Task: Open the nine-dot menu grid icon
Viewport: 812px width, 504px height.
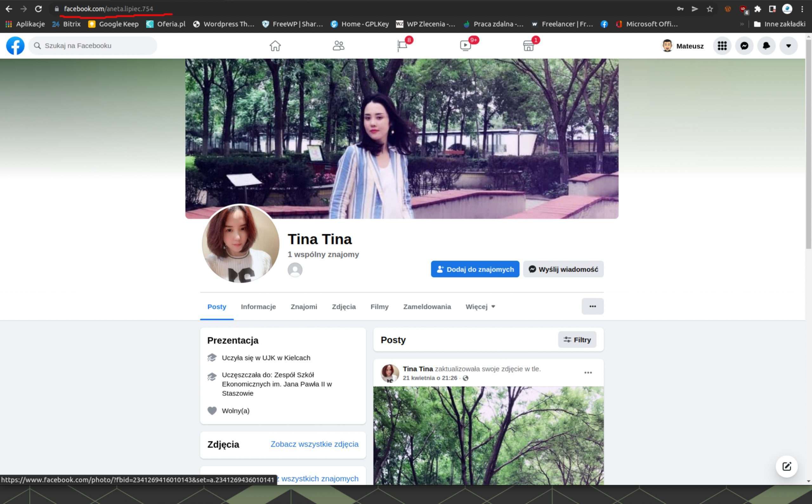Action: pyautogui.click(x=722, y=46)
